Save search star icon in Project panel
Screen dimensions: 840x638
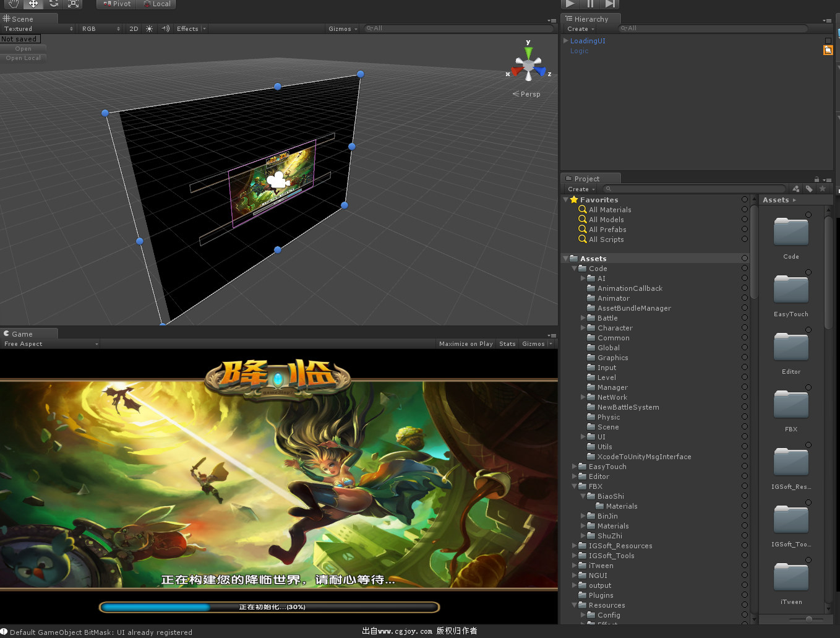pyautogui.click(x=822, y=189)
